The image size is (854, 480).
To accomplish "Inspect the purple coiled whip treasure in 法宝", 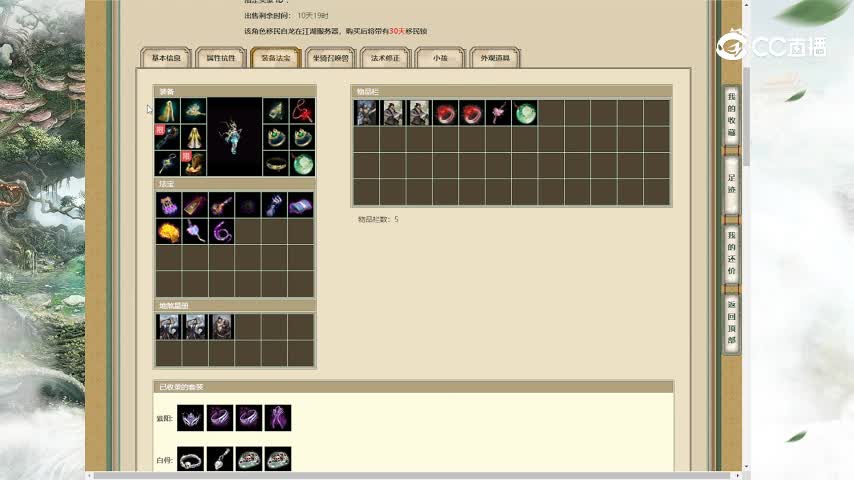I will [x=221, y=232].
